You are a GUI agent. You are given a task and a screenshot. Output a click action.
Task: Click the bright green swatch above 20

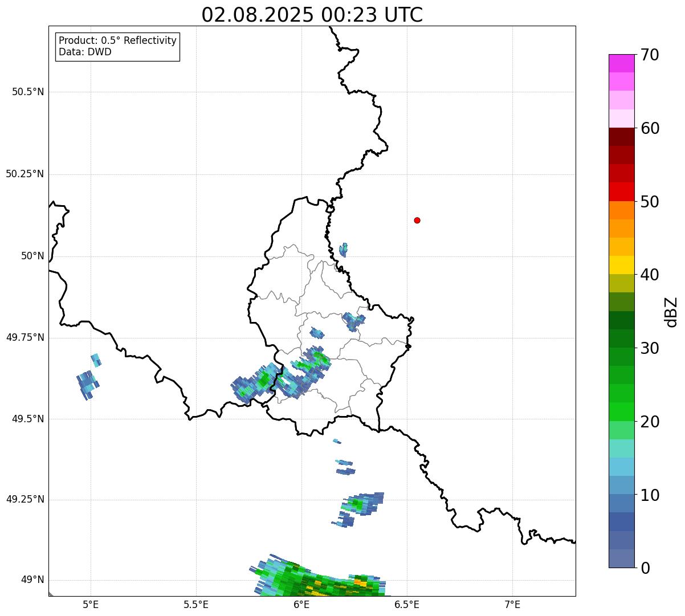click(x=621, y=411)
